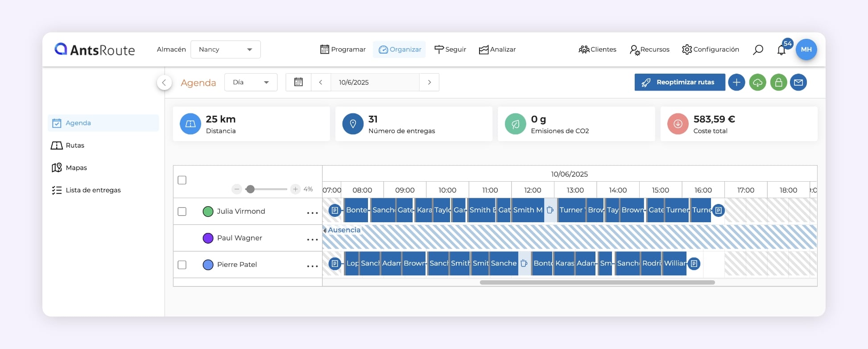
Task: Click the search magnifier icon
Action: click(758, 50)
